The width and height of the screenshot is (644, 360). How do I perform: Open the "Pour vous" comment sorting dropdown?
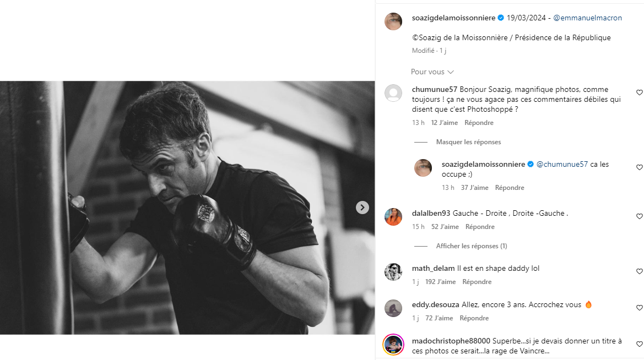[432, 72]
